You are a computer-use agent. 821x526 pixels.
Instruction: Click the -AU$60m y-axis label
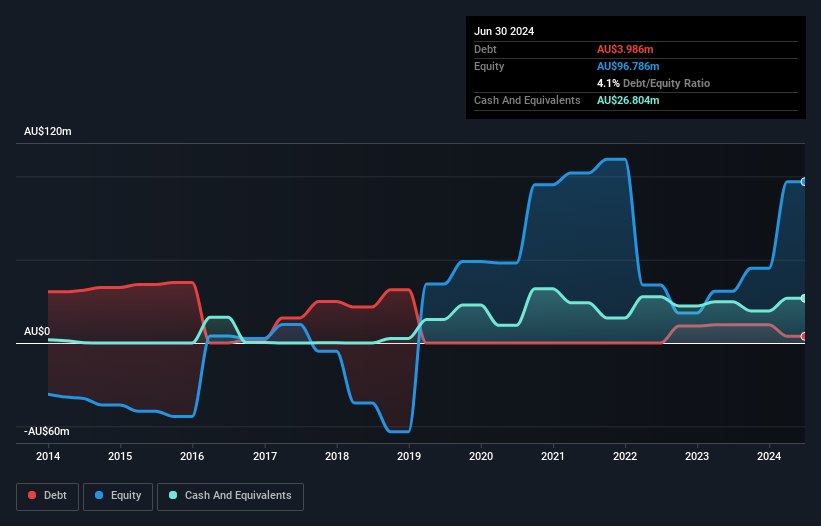pyautogui.click(x=47, y=431)
